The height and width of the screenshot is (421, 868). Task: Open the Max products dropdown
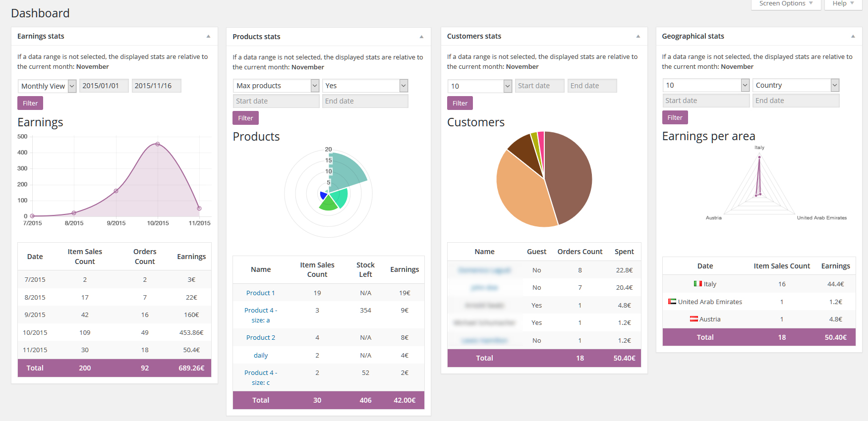[x=276, y=86]
